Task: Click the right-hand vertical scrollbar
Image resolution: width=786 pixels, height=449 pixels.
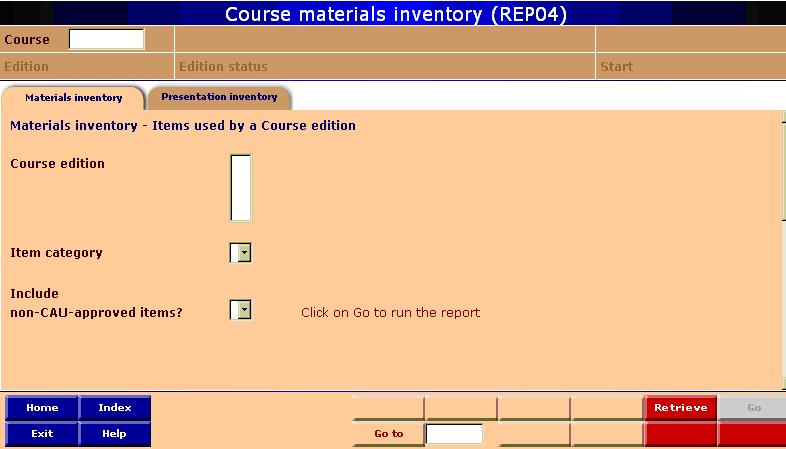Action: pos(783,251)
